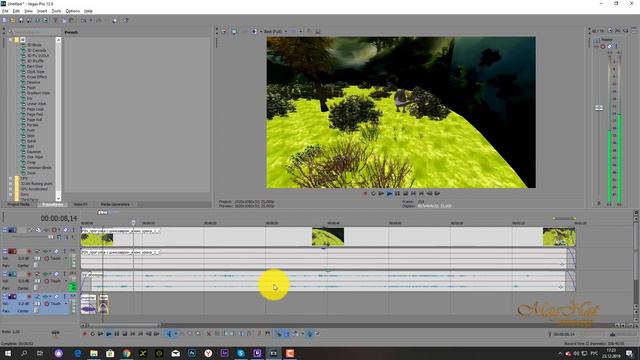Open the Edit menu
This screenshot has height=360, width=640.
coord(16,11)
